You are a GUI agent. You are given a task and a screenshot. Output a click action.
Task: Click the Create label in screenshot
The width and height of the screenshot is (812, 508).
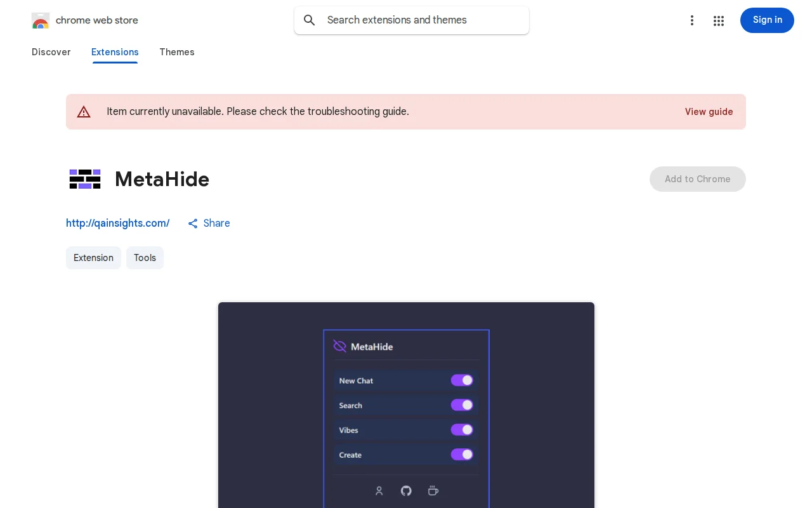(x=350, y=455)
